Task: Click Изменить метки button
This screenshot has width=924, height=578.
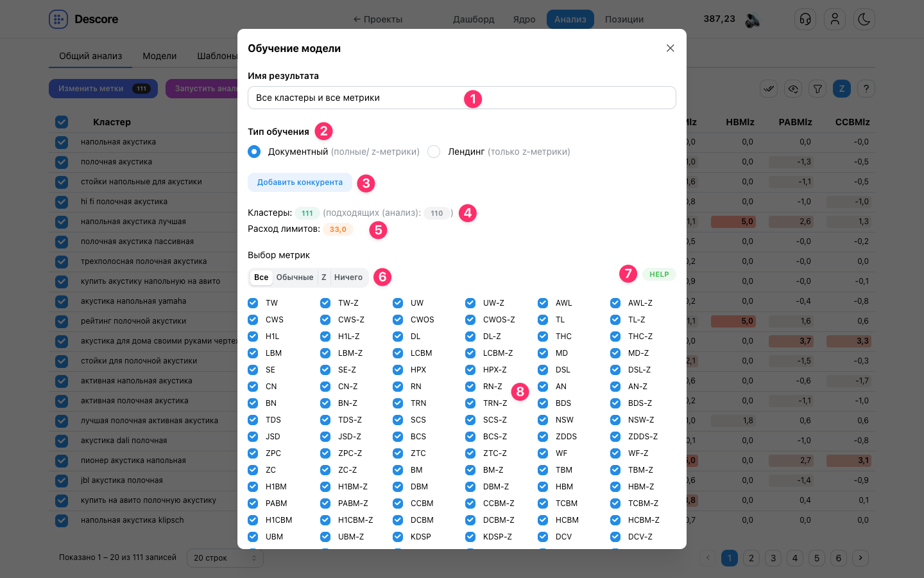Action: [103, 89]
